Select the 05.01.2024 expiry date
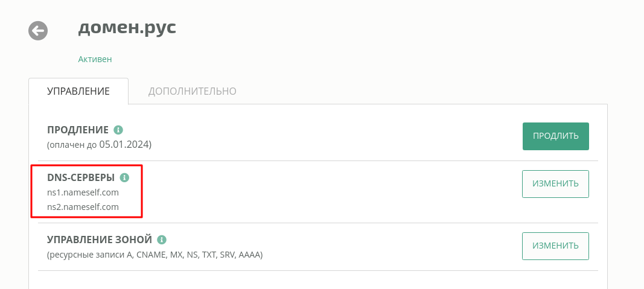The width and height of the screenshot is (644, 289). (124, 145)
